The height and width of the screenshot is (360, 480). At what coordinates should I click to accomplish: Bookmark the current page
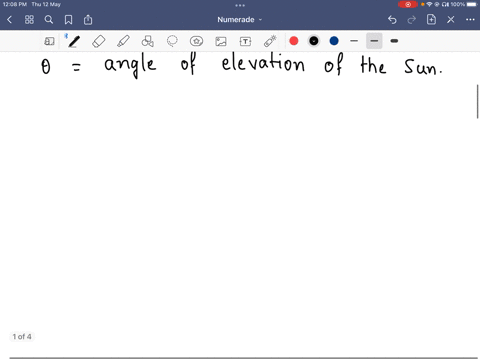(68, 20)
